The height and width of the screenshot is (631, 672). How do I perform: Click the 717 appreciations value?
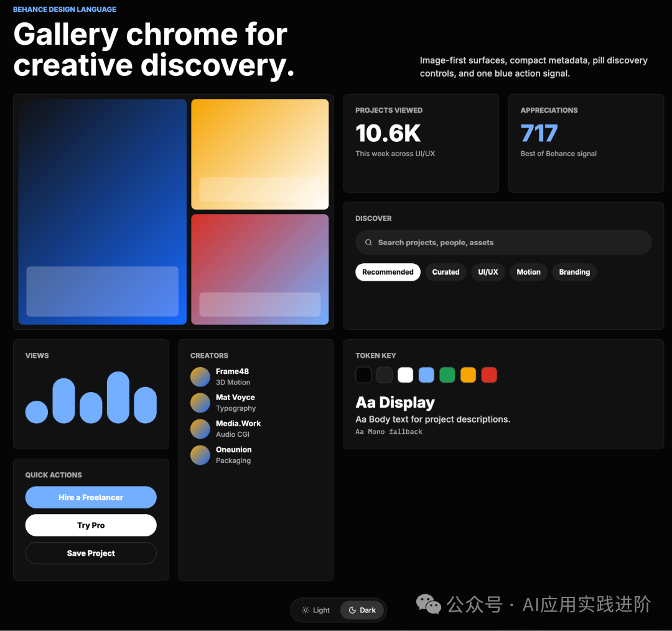click(539, 133)
